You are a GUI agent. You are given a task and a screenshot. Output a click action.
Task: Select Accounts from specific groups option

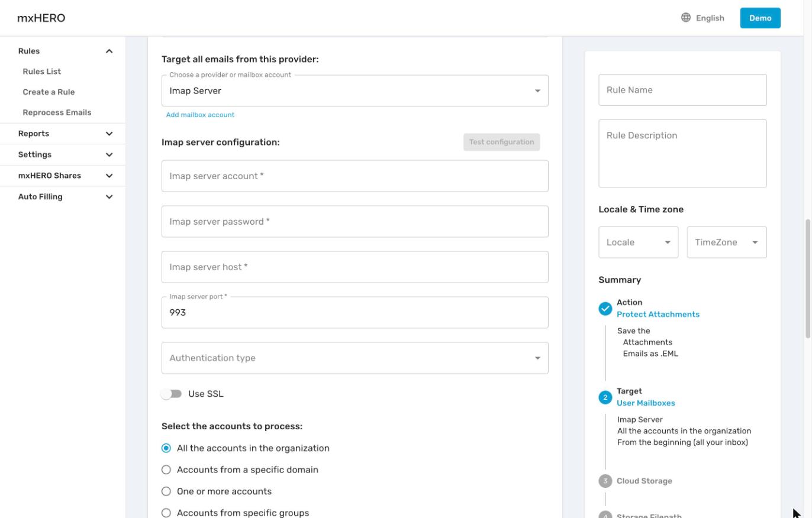pos(166,513)
